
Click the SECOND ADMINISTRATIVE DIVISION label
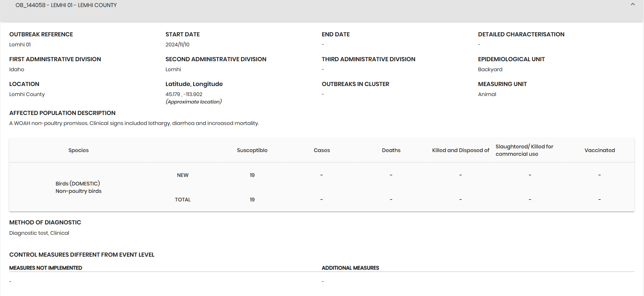[216, 59]
